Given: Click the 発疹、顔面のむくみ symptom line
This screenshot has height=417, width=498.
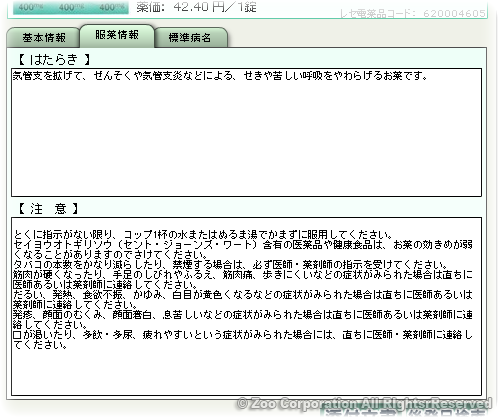Looking at the screenshot, I should pyautogui.click(x=243, y=319).
